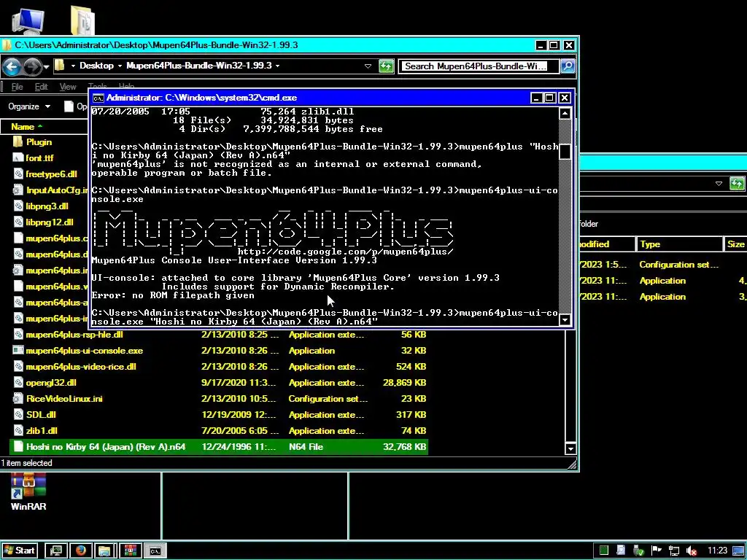Screen dimensions: 747x560
Task: Select the Plugin folder
Action: click(x=32, y=142)
